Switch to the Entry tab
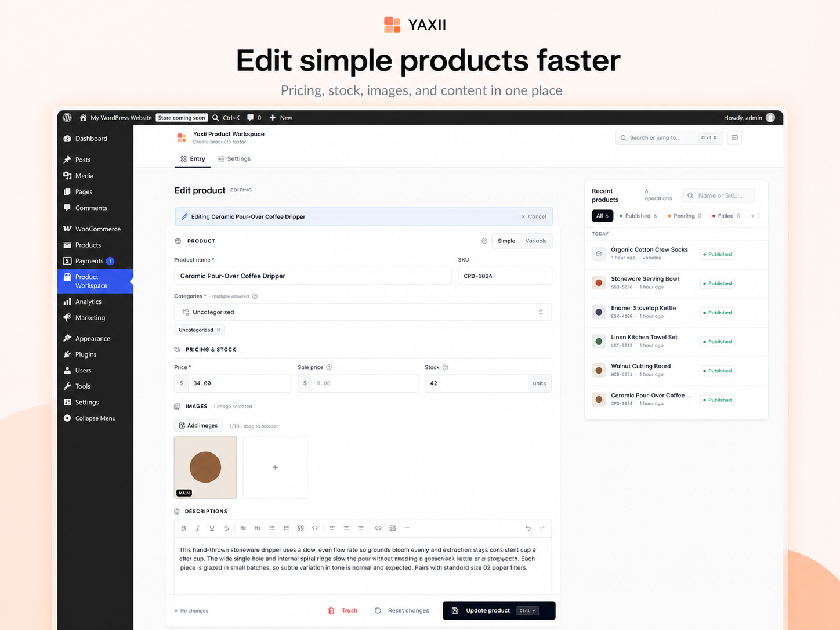 (x=193, y=159)
